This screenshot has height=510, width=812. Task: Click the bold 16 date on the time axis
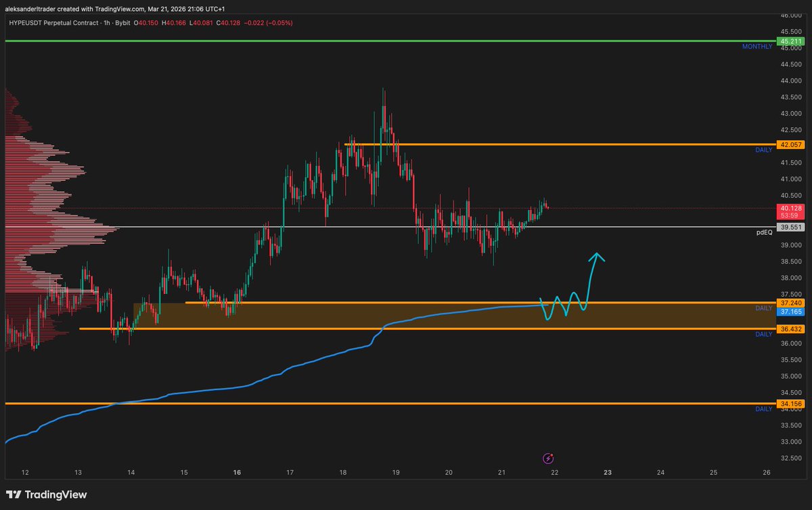point(237,472)
